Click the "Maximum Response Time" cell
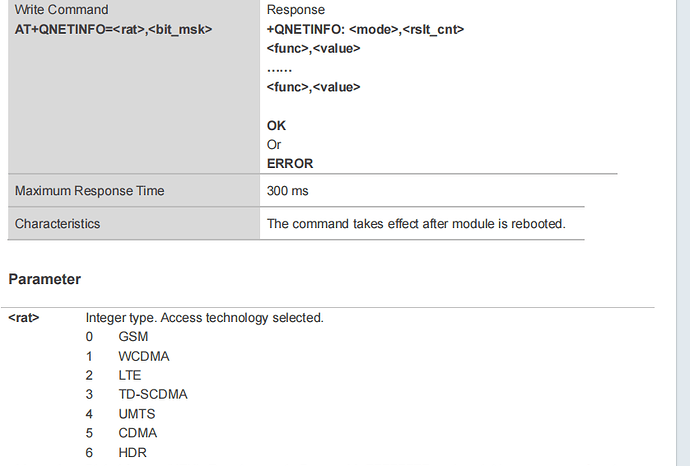 click(x=90, y=191)
